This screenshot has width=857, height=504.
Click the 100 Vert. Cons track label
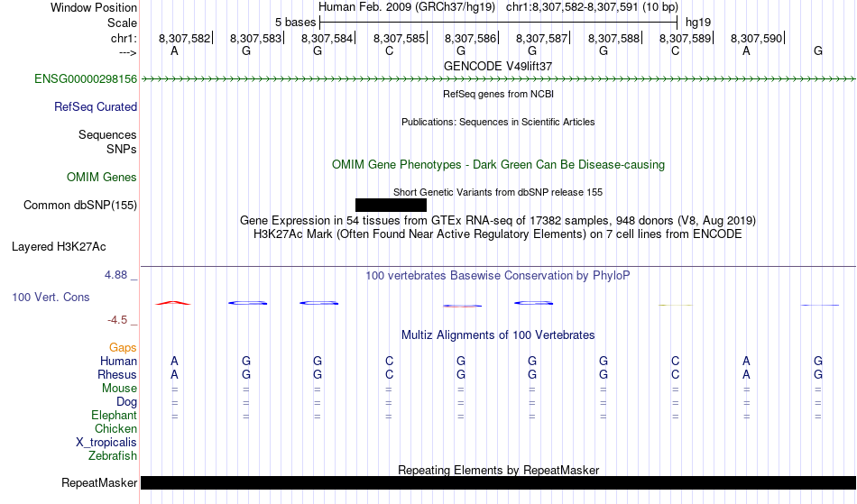[51, 298]
